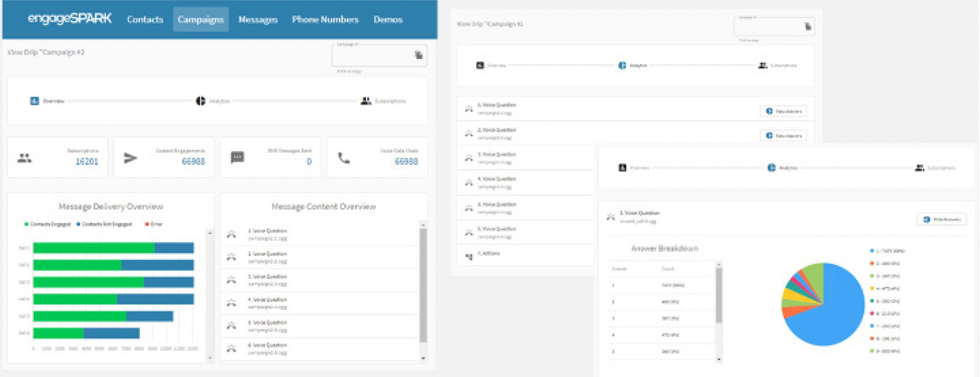Toggle Contacts Not Engaged legend series
980x377 pixels.
click(104, 224)
